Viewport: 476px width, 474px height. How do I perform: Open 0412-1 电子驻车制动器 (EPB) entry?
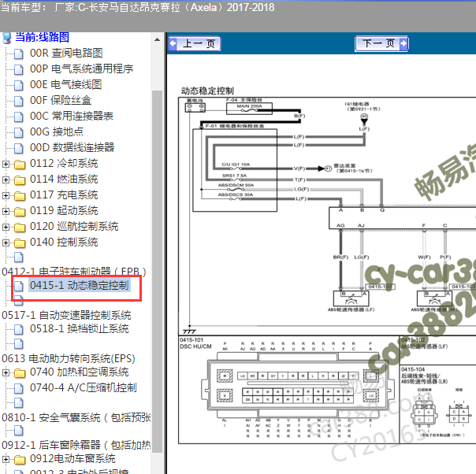pyautogui.click(x=74, y=272)
